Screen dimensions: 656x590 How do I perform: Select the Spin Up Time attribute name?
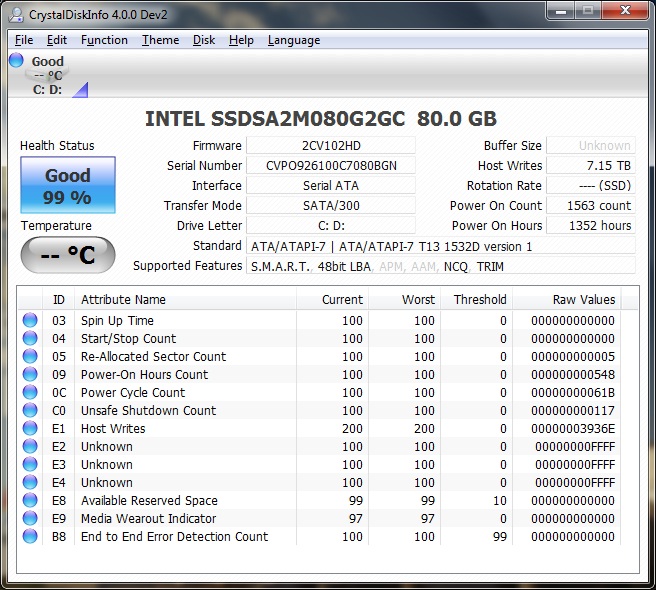coord(117,321)
